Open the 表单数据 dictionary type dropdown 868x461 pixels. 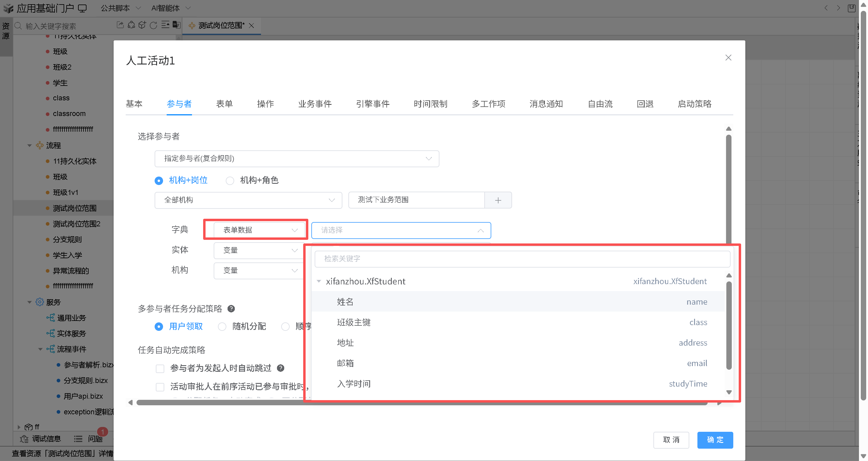tap(260, 230)
